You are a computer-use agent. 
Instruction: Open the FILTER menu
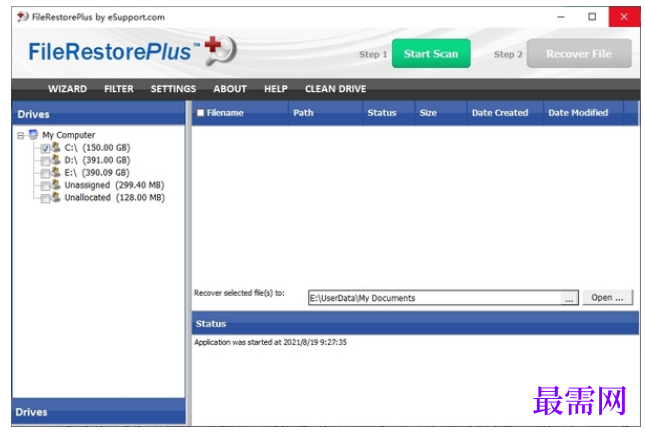point(119,89)
